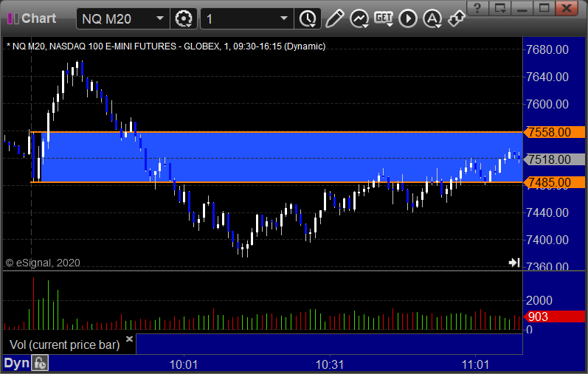Toggle the Dyn lock icon
This screenshot has width=588, height=374.
click(40, 363)
